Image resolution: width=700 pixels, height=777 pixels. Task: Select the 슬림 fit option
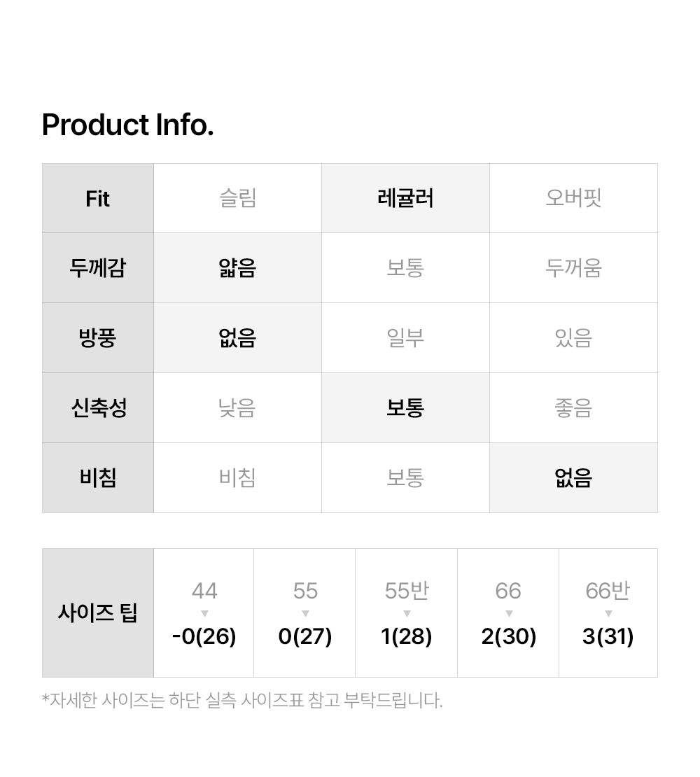click(237, 198)
